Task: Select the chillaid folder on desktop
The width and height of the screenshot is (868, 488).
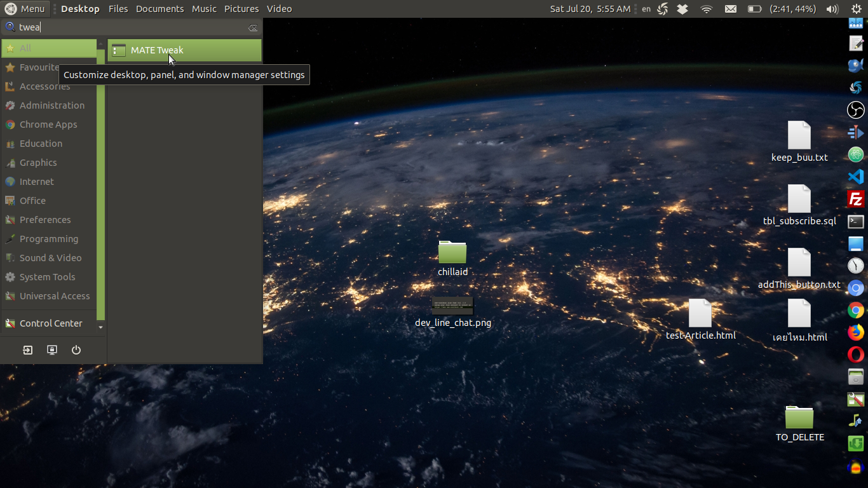Action: (x=452, y=253)
